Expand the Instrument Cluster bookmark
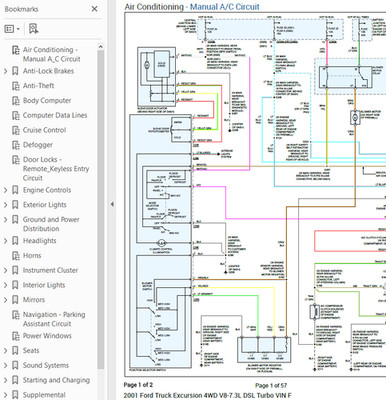This screenshot has width=386, height=400. [5, 270]
